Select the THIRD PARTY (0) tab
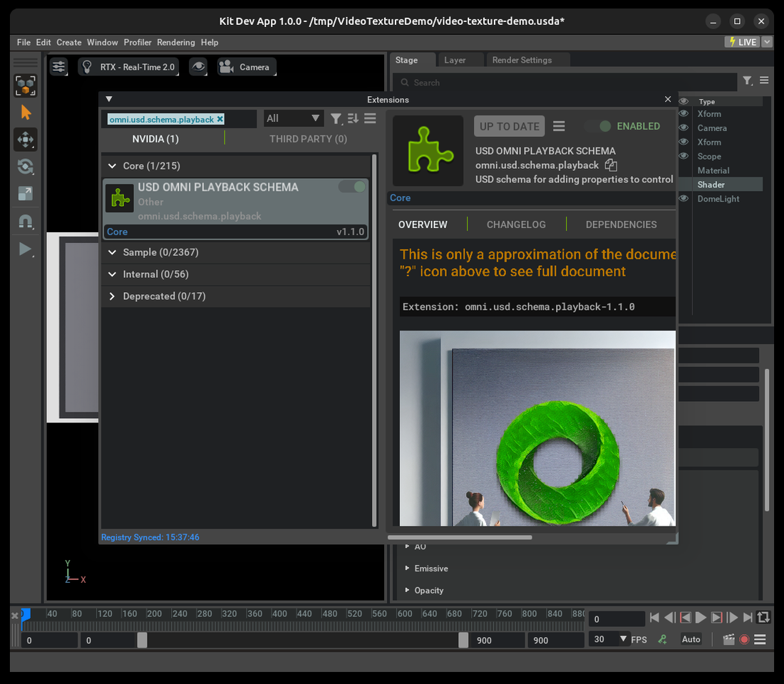784x684 pixels. coord(308,139)
